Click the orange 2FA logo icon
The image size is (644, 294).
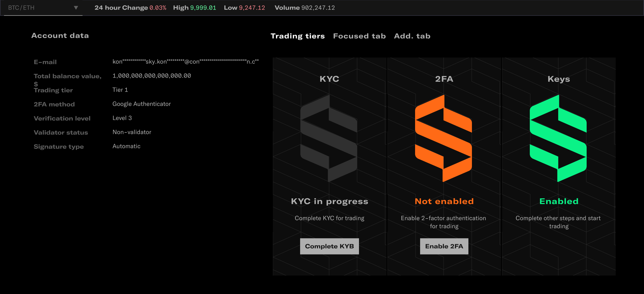tap(444, 138)
